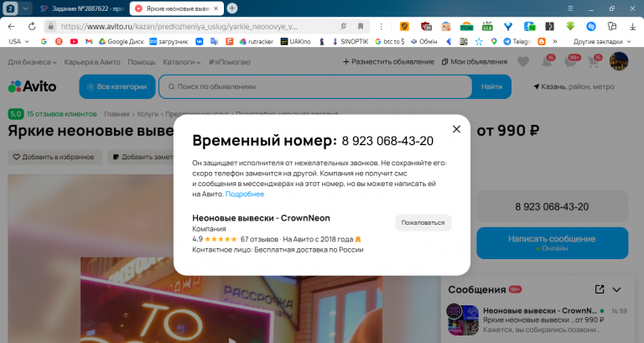This screenshot has width=644, height=343.
Task: Open the browser three-dots menu
Action: 382,26
